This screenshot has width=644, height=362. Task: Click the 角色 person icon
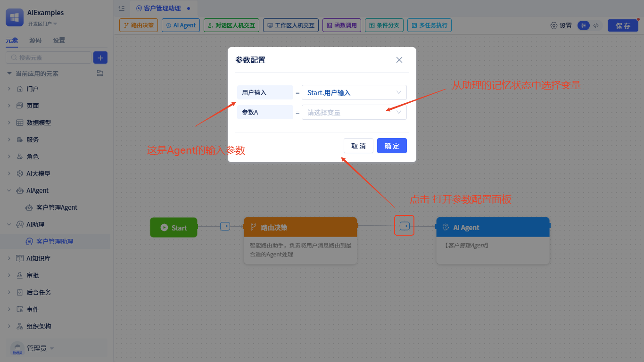tap(20, 156)
